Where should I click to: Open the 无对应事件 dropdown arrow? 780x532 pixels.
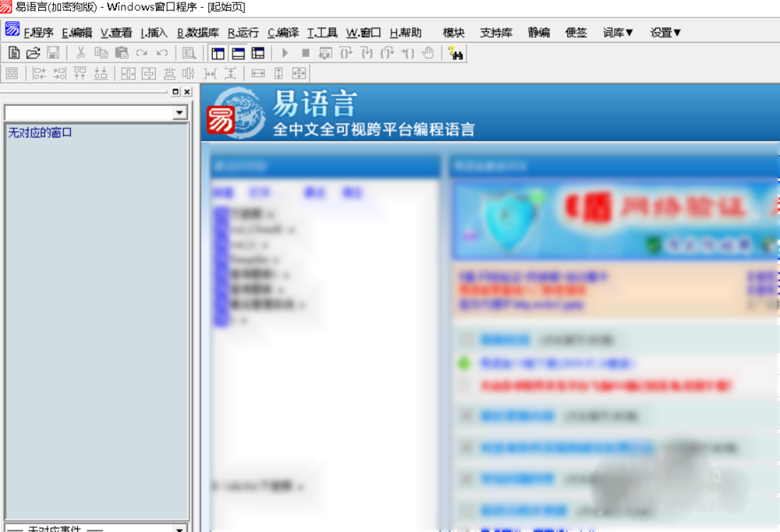pyautogui.click(x=179, y=529)
